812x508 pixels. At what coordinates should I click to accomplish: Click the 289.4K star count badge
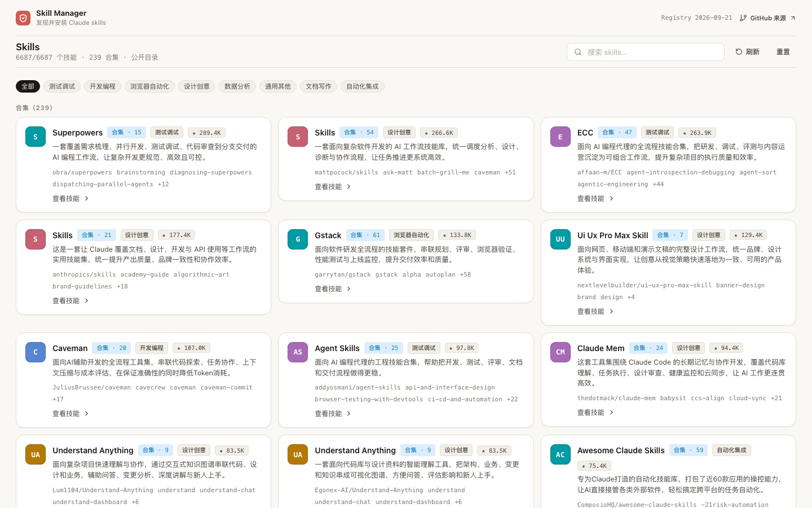click(x=206, y=133)
